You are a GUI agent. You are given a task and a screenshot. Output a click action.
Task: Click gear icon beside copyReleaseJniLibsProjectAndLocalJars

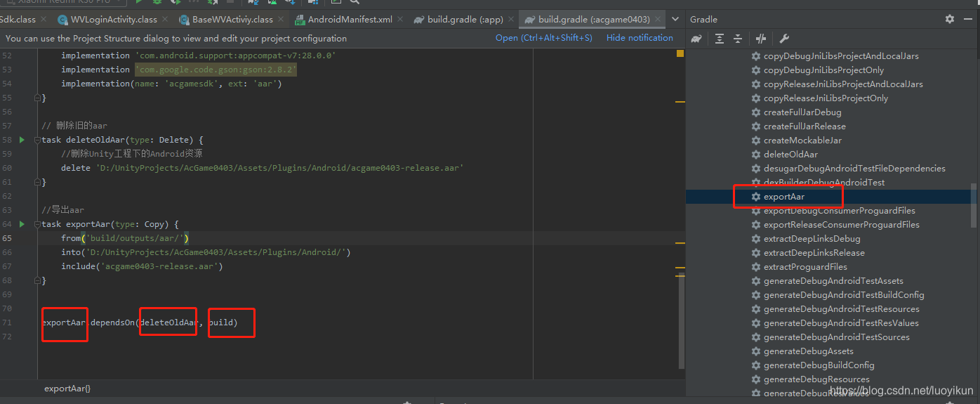(756, 84)
